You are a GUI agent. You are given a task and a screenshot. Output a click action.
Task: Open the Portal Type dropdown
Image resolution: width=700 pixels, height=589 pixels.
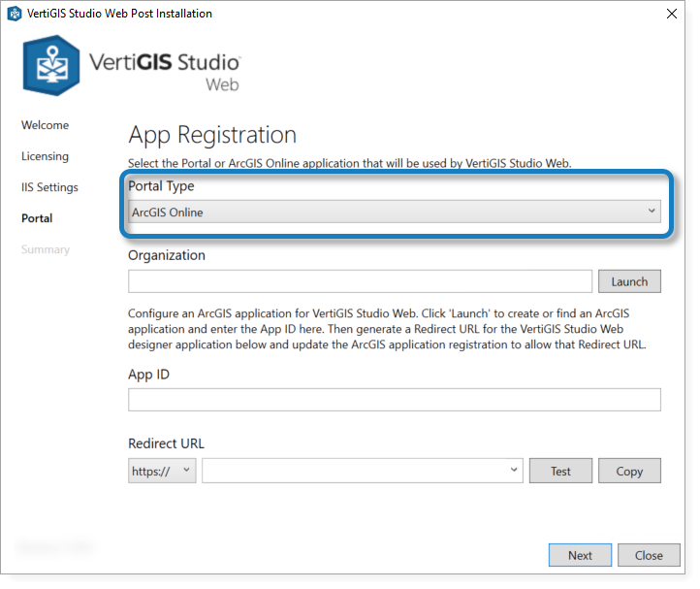tap(395, 212)
